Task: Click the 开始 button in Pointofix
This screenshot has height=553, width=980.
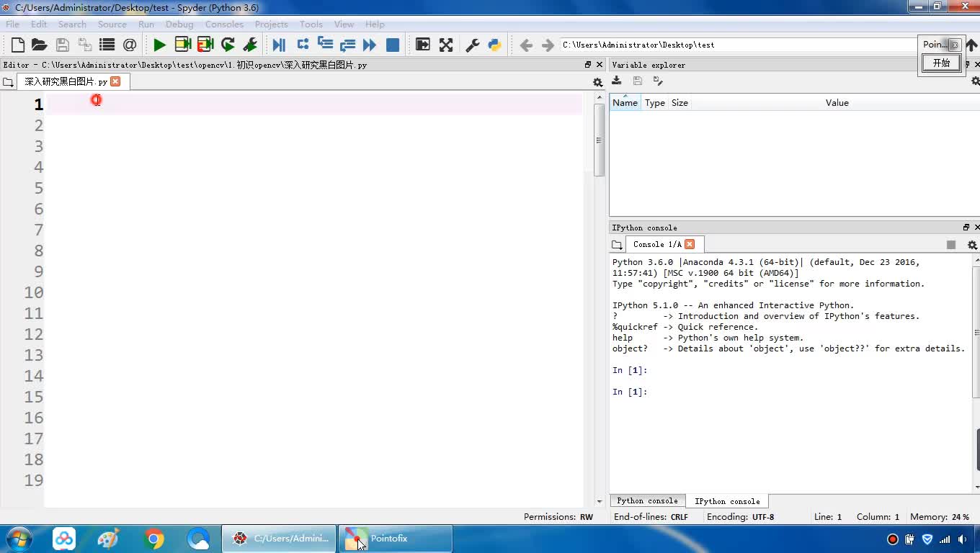Action: click(x=941, y=63)
